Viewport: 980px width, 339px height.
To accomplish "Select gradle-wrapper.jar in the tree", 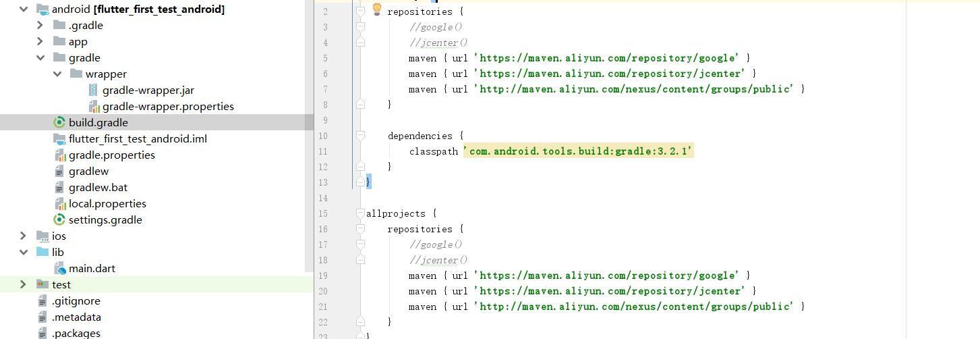I will [148, 90].
